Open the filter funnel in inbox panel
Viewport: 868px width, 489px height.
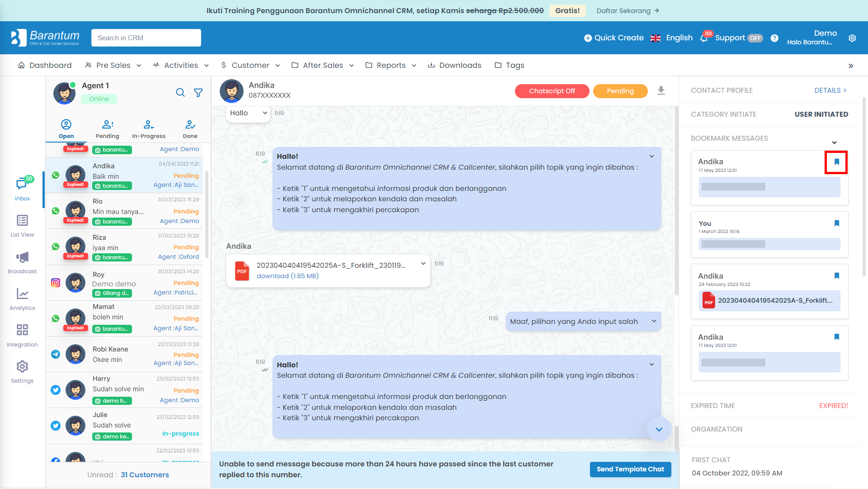tap(198, 93)
